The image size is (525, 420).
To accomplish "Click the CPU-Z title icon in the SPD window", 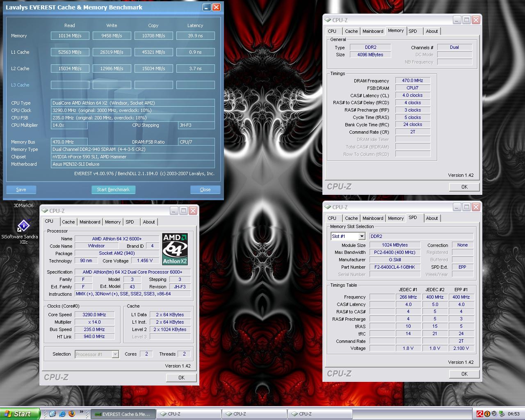I will tap(328, 207).
